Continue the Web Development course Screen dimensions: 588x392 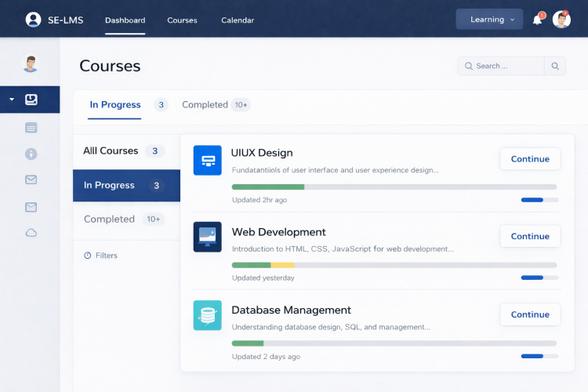[530, 236]
